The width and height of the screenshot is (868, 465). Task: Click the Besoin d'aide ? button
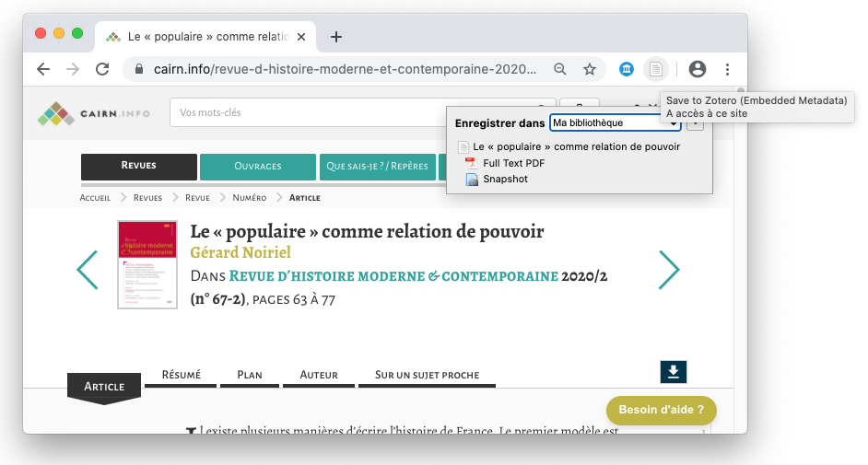tap(662, 410)
